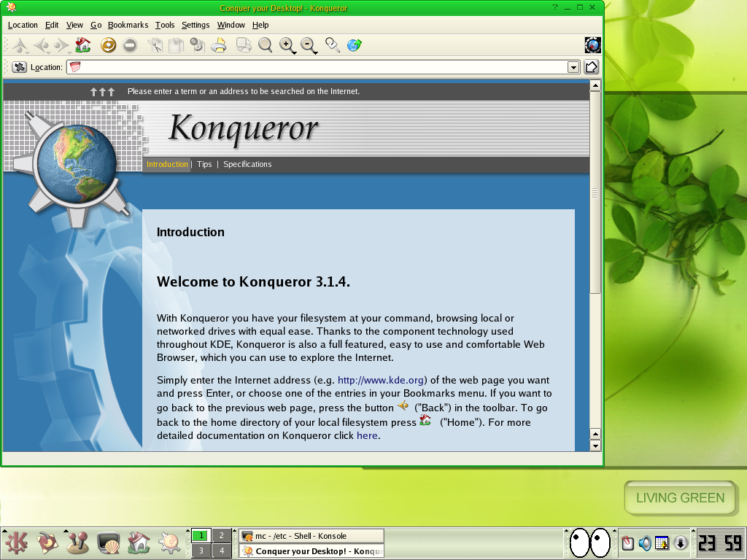Open the KDE K menu in the panel
This screenshot has width=747, height=560.
pos(16,542)
